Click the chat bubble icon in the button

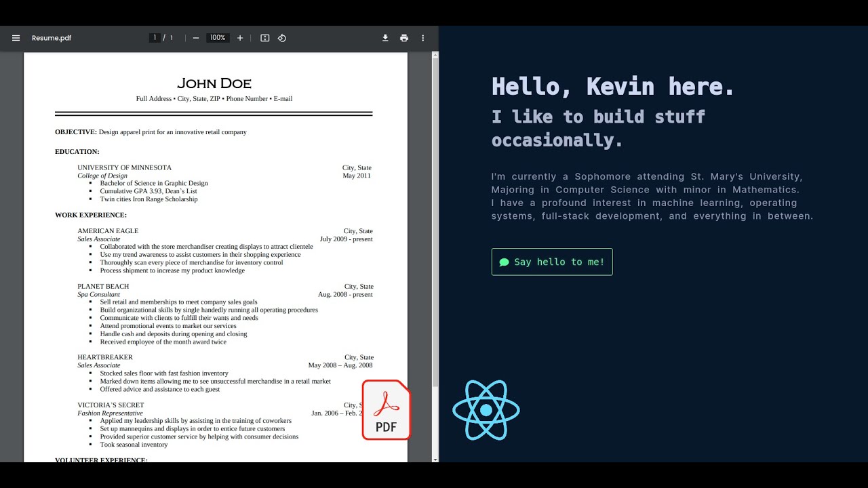tap(504, 262)
